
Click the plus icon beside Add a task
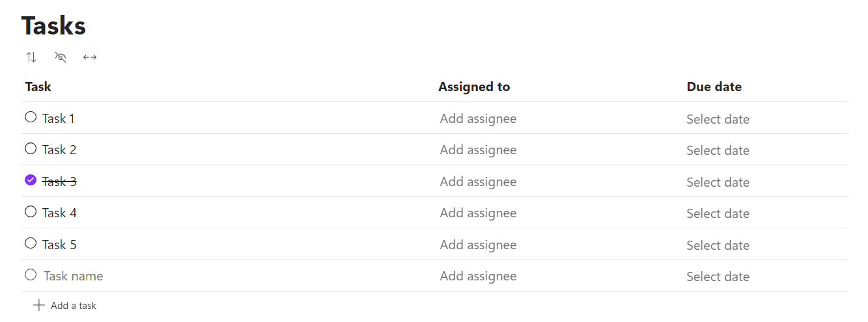tap(38, 305)
